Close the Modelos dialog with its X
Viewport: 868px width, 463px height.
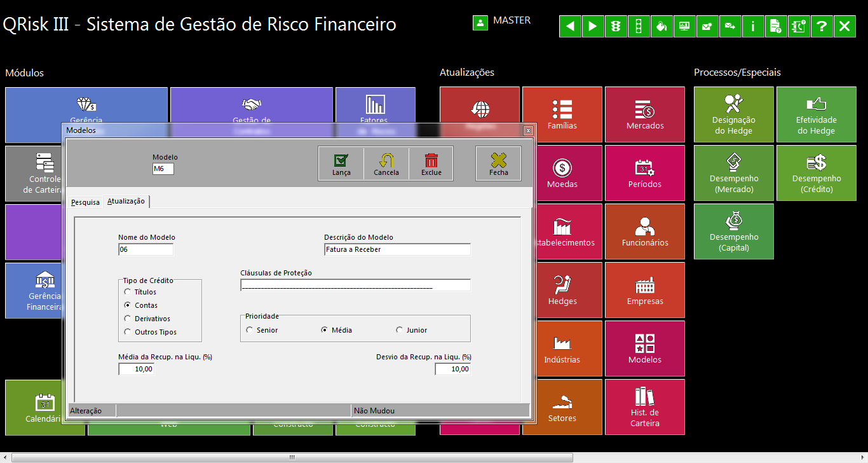[527, 130]
